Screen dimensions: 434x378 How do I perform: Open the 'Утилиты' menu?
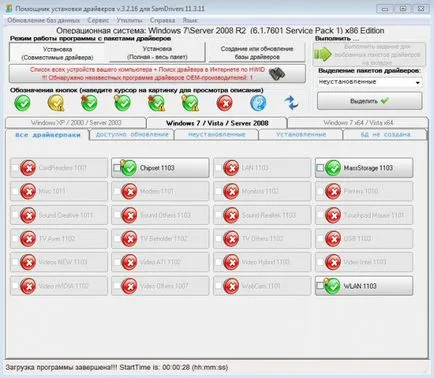[129, 20]
